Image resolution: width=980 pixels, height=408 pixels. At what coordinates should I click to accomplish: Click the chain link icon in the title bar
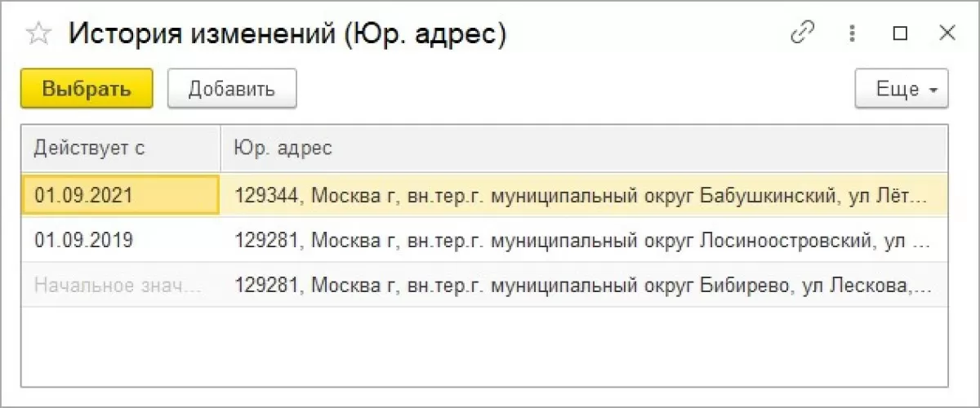tap(803, 33)
